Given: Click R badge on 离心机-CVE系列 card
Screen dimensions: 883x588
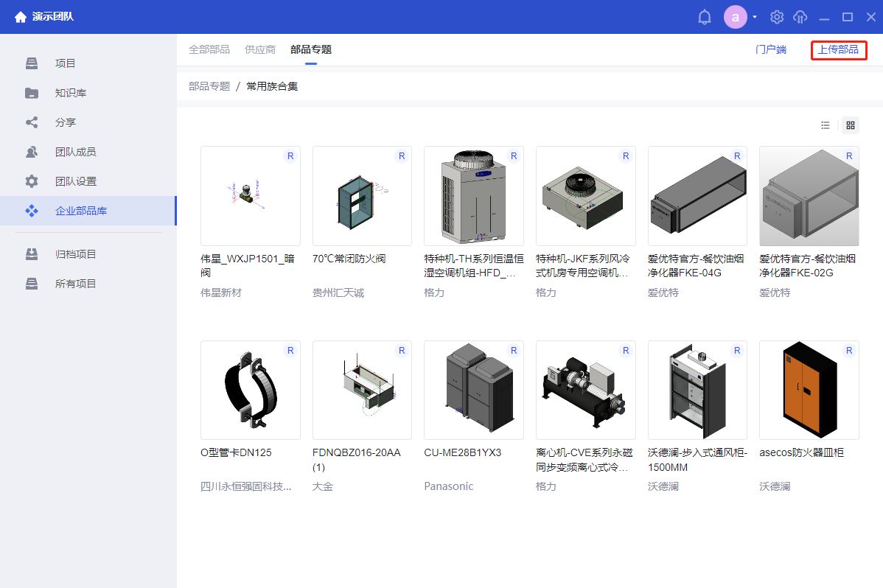Looking at the screenshot, I should pos(626,350).
